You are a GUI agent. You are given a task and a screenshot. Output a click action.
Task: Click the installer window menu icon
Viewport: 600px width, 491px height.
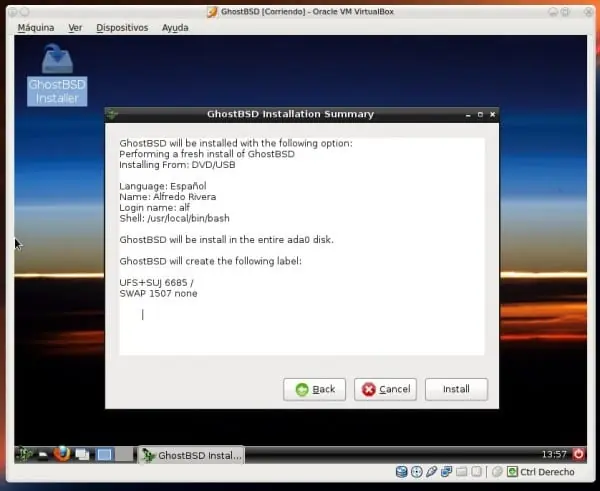tap(112, 114)
